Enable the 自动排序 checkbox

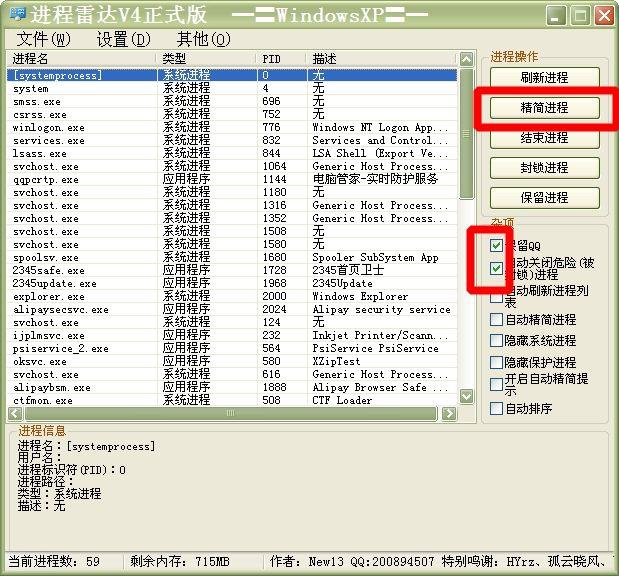[x=496, y=408]
